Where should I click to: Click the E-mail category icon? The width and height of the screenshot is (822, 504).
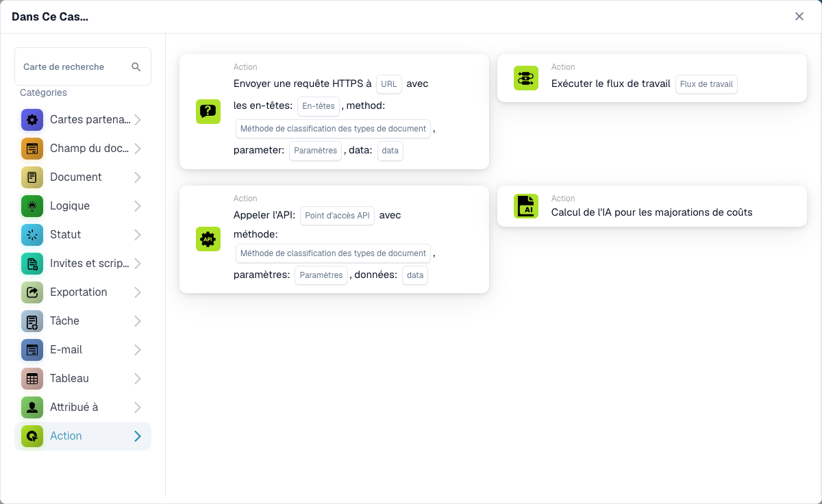pyautogui.click(x=32, y=350)
